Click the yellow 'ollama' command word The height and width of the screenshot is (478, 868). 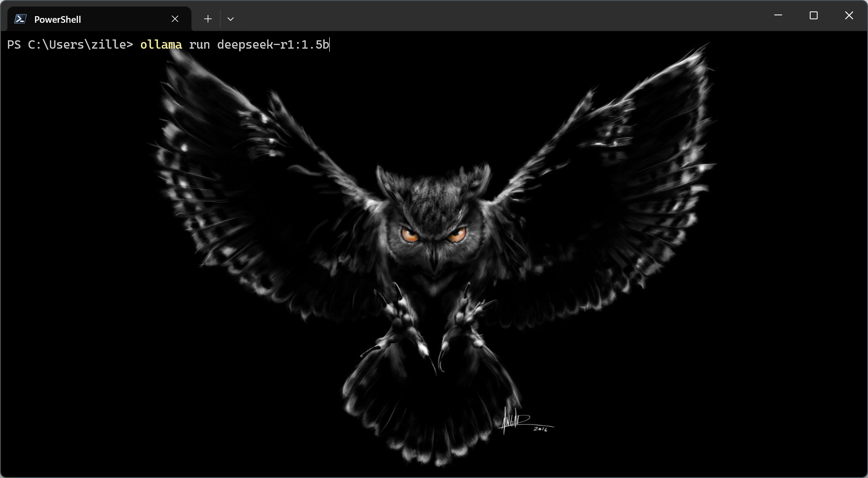click(x=161, y=45)
